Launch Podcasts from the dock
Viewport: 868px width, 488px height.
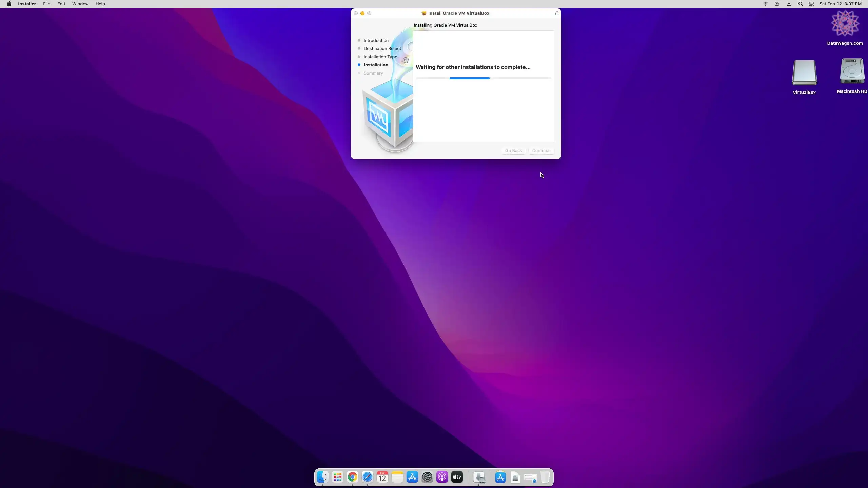pos(442,477)
